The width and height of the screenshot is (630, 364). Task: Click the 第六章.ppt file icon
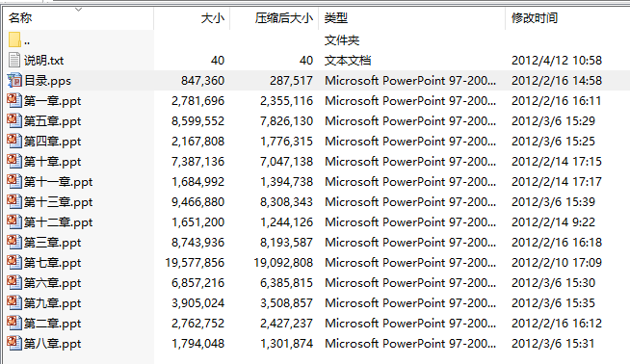point(14,282)
